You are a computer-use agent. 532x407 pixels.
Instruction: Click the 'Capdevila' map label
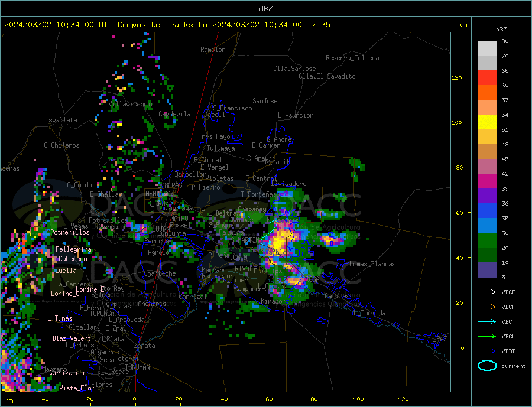point(174,114)
